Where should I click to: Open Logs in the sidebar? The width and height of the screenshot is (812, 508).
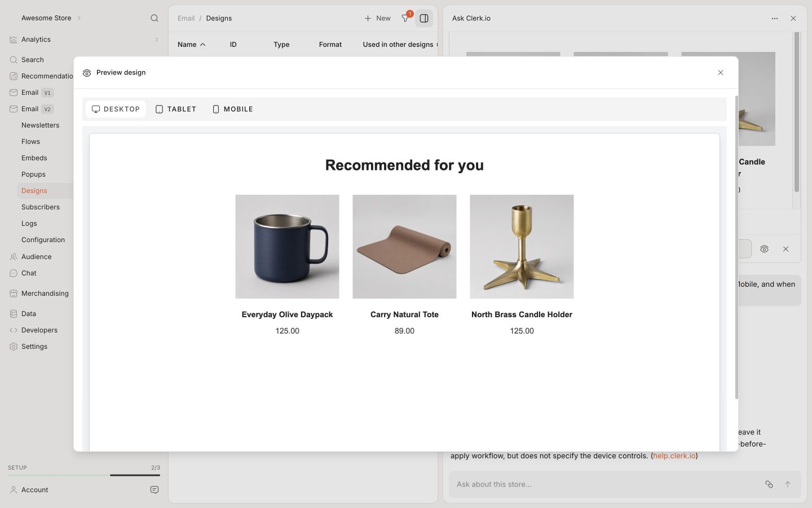[29, 224]
